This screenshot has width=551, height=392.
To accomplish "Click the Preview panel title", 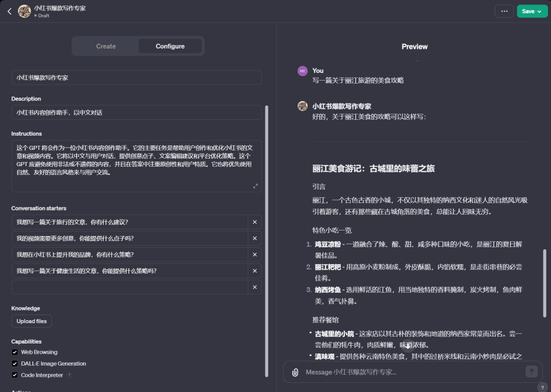I will pos(414,47).
